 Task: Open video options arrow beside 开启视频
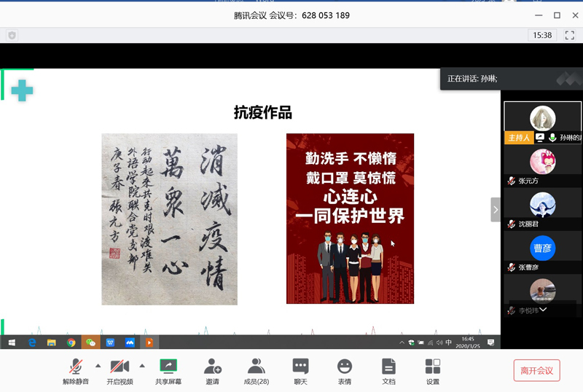pyautogui.click(x=142, y=366)
